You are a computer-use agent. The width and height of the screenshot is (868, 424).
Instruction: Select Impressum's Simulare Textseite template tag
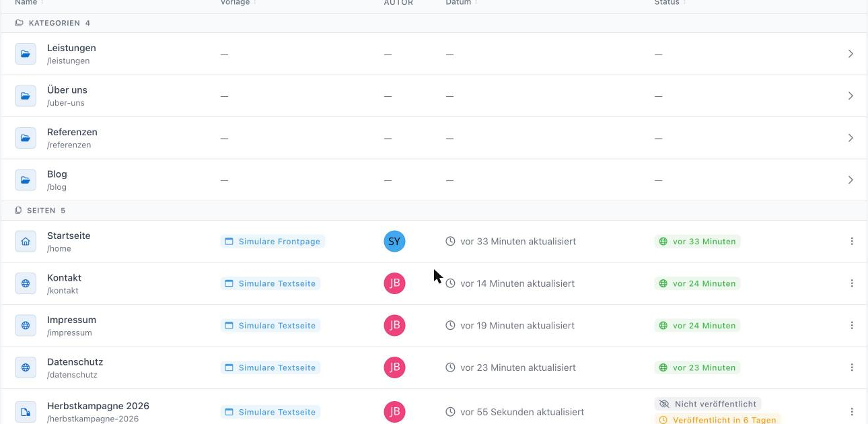pyautogui.click(x=270, y=325)
